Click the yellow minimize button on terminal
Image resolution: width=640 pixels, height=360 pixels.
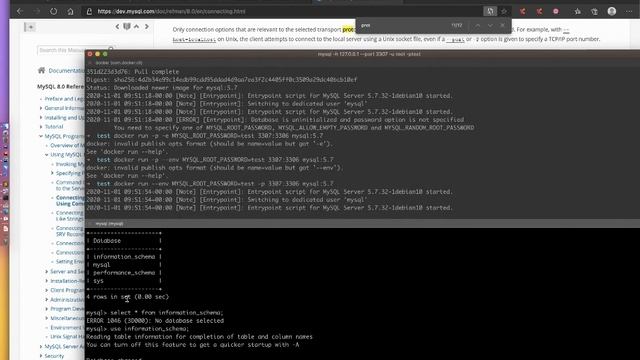point(98,54)
